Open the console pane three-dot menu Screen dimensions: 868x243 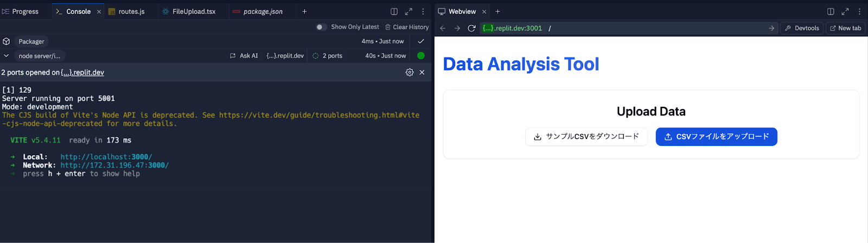(423, 11)
